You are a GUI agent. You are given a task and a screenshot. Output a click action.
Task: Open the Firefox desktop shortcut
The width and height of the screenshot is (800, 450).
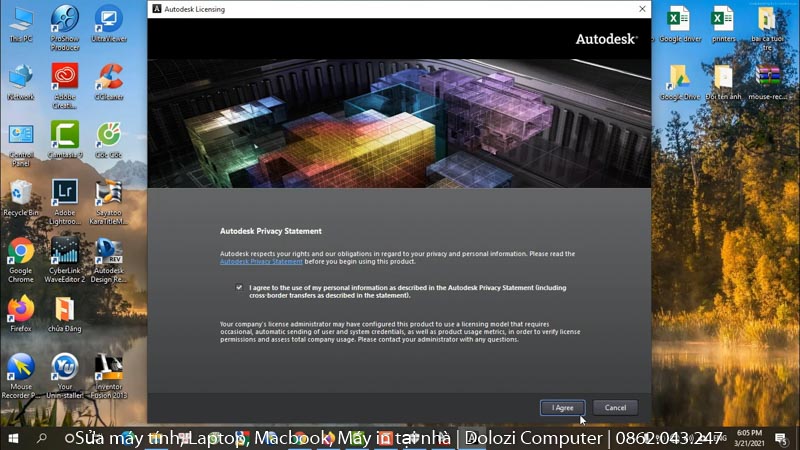(x=20, y=309)
